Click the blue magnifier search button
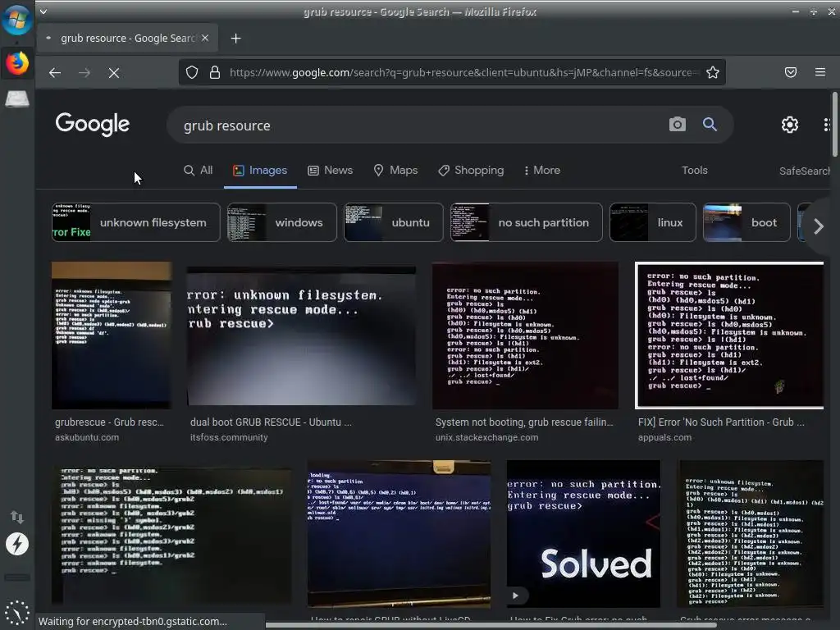Screen dimensions: 840x630 point(710,125)
